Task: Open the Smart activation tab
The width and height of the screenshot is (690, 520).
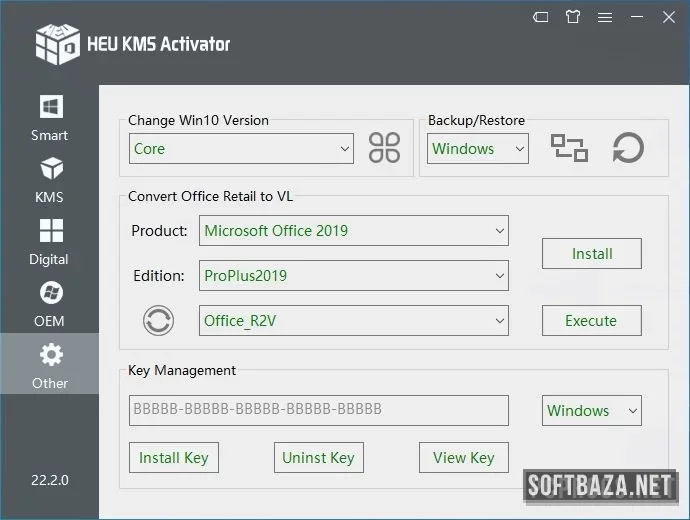Action: 49,118
